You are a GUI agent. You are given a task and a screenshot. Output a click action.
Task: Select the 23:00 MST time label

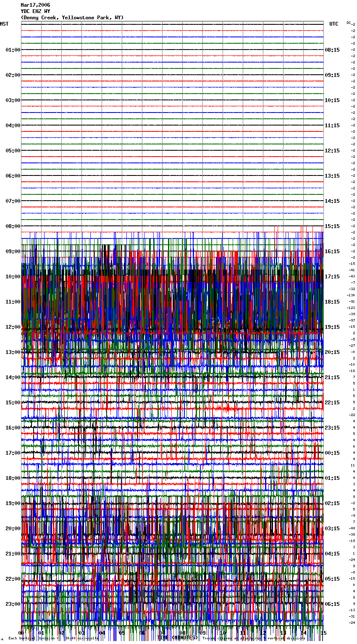tap(13, 604)
